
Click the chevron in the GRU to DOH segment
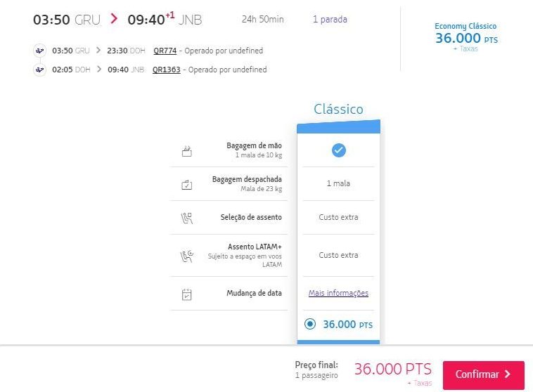[x=98, y=51]
